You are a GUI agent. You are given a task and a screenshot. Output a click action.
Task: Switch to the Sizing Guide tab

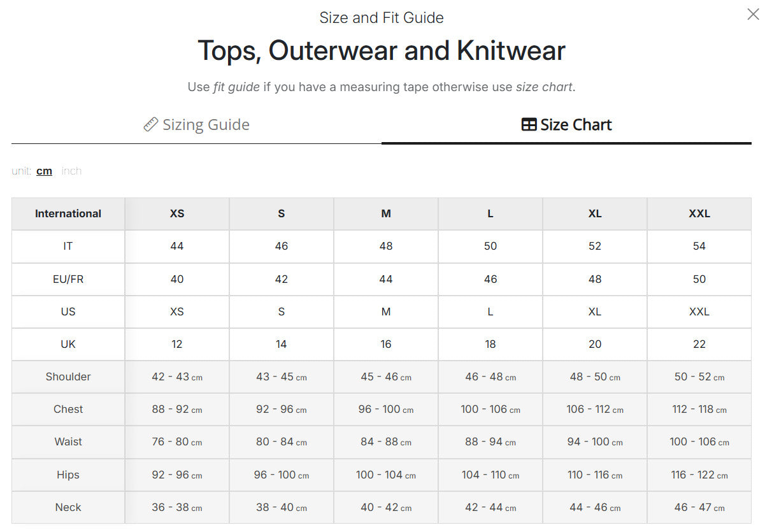pyautogui.click(x=196, y=124)
